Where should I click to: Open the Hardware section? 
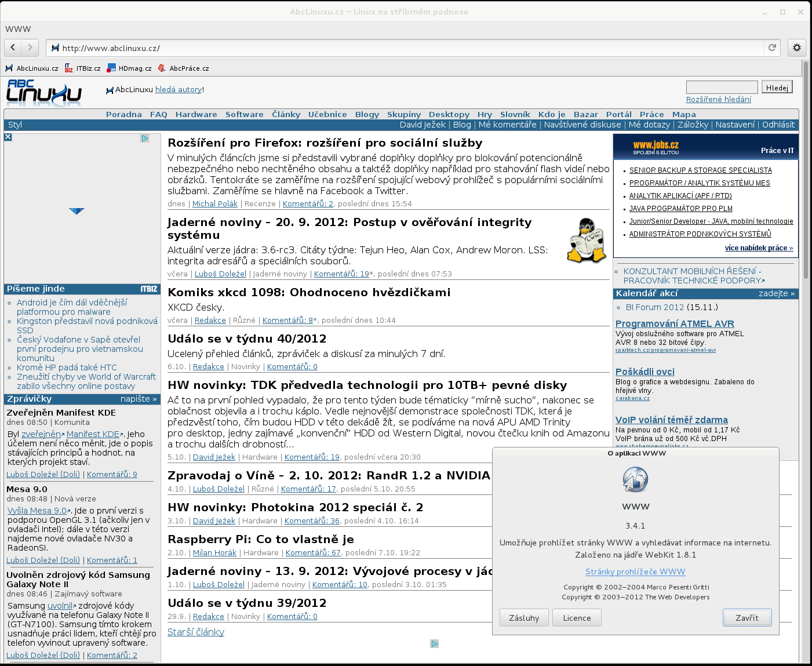coord(196,114)
